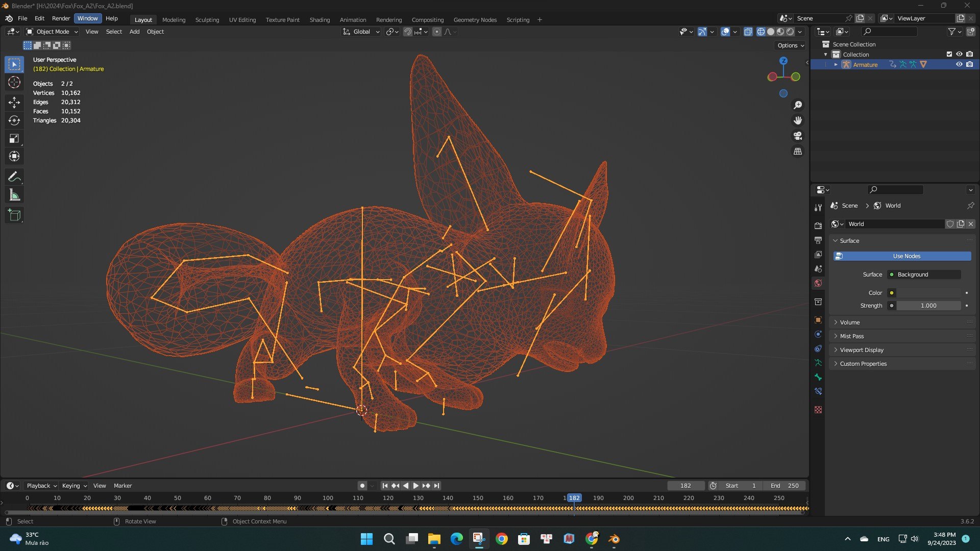Toggle camera view with camera icon
Screen dimensions: 980x551
click(797, 136)
